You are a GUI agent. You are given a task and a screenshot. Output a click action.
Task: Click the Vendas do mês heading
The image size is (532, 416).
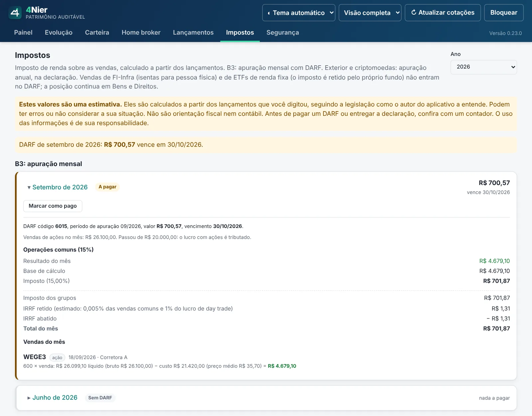tap(44, 342)
